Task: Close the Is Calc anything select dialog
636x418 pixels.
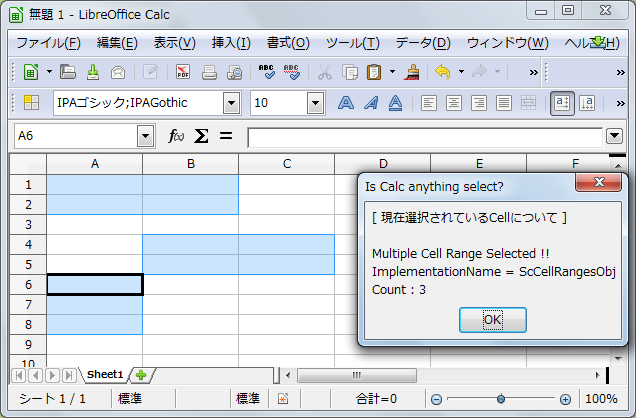Action: [599, 182]
